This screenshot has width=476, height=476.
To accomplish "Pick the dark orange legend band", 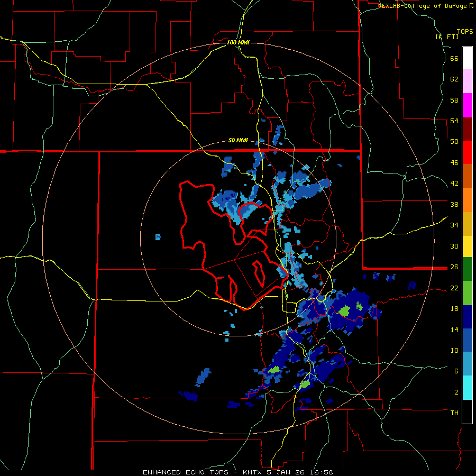I will (467, 176).
